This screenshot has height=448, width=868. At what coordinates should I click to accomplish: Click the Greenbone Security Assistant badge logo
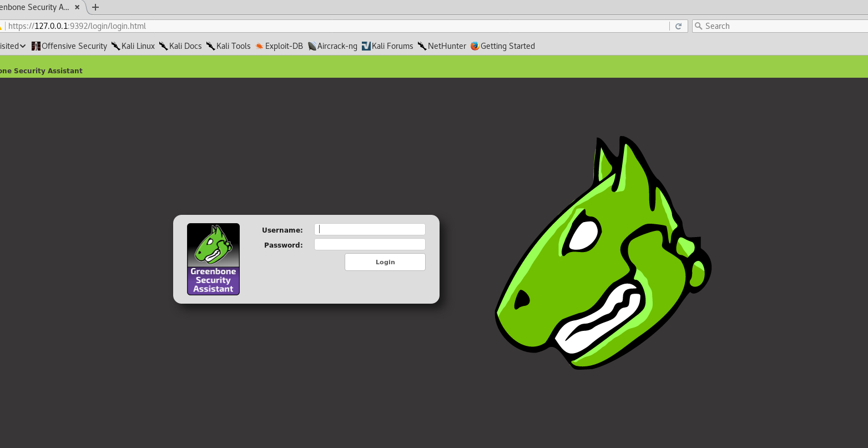click(x=213, y=259)
